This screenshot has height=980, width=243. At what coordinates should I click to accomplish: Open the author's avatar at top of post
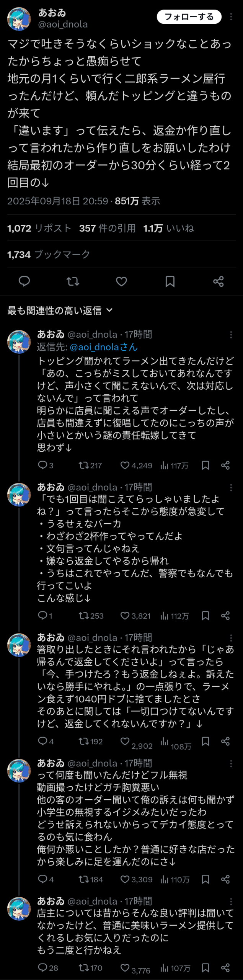pos(19,19)
